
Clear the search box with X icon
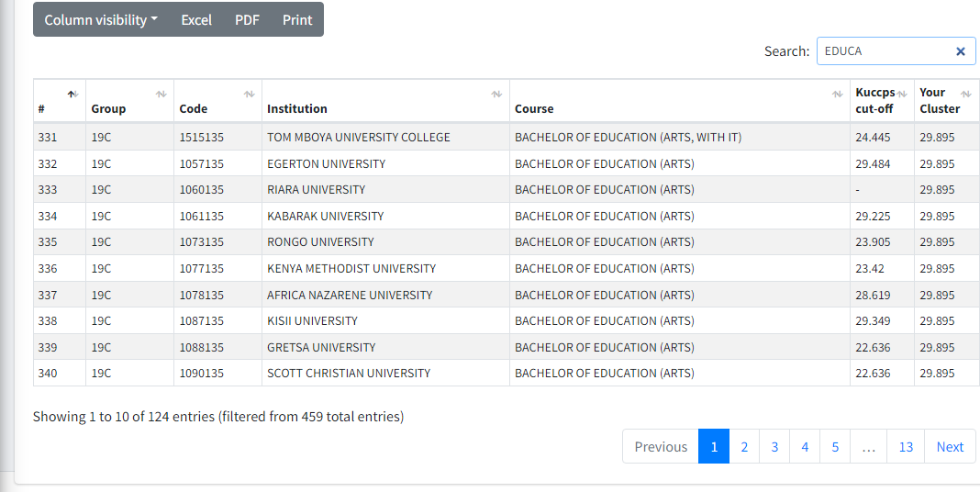[960, 51]
